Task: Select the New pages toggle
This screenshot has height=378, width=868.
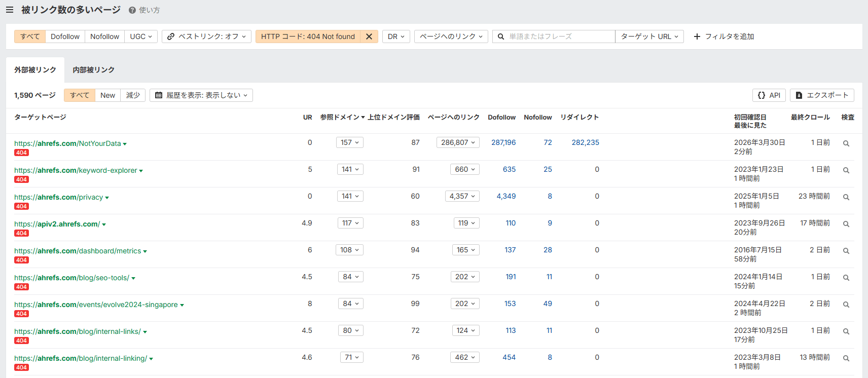Action: 107,95
